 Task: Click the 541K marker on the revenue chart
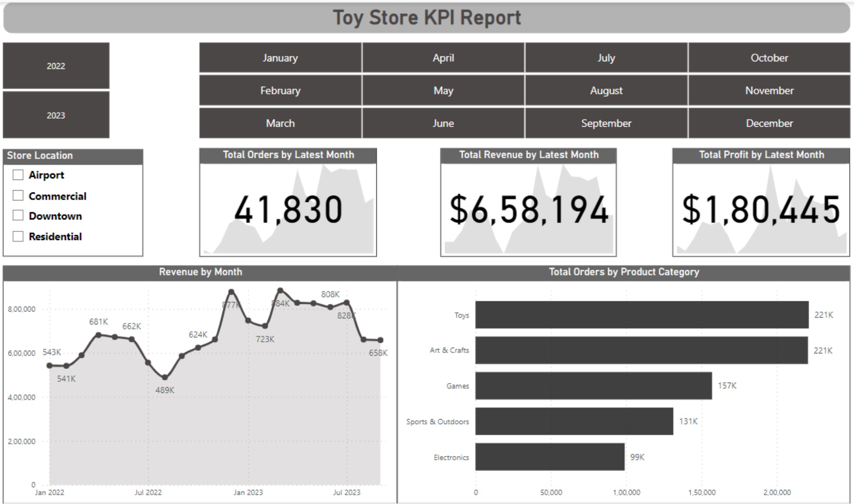click(66, 366)
